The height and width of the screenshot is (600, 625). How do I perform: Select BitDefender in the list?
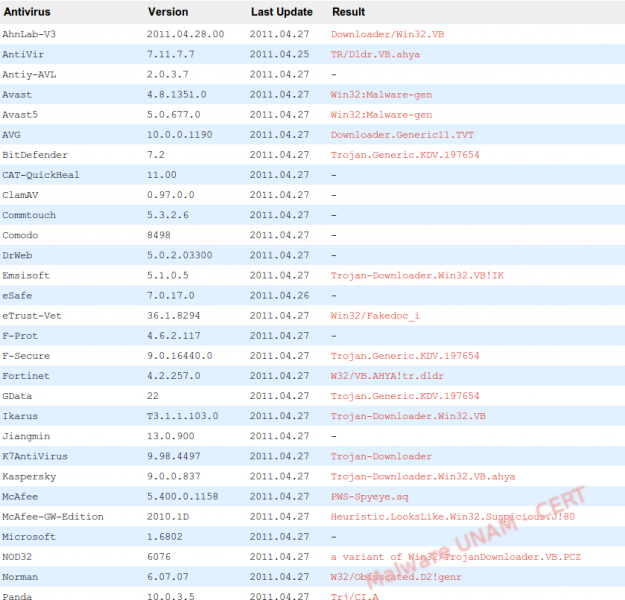point(35,155)
